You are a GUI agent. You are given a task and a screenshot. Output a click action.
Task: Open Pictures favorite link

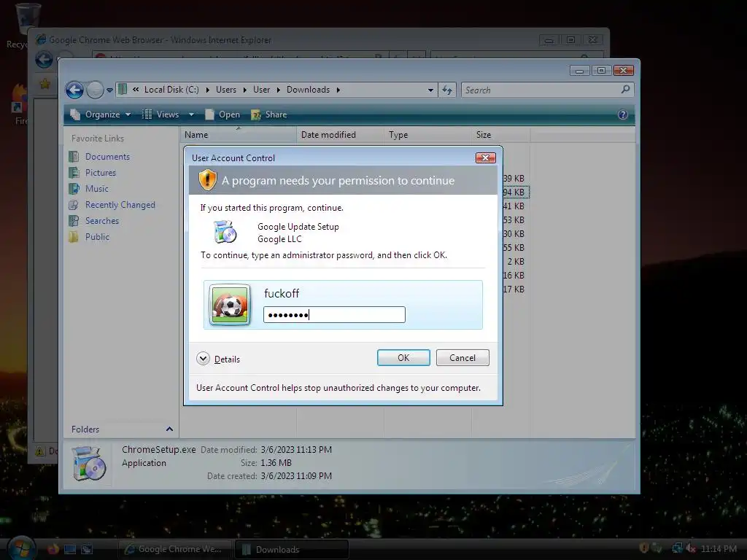click(101, 172)
